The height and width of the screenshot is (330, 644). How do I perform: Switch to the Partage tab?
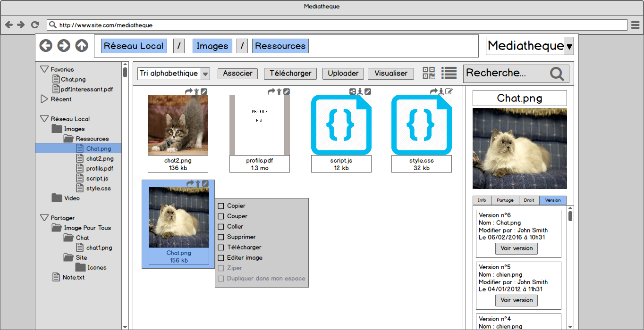pyautogui.click(x=505, y=200)
